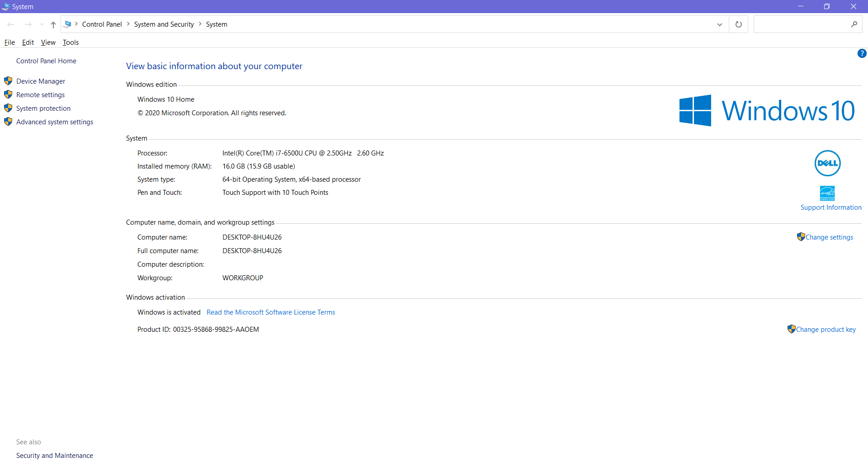Screen dimensions: 868x471
Task: Expand the chevron after Control Panel breadcrumb
Action: (x=128, y=24)
